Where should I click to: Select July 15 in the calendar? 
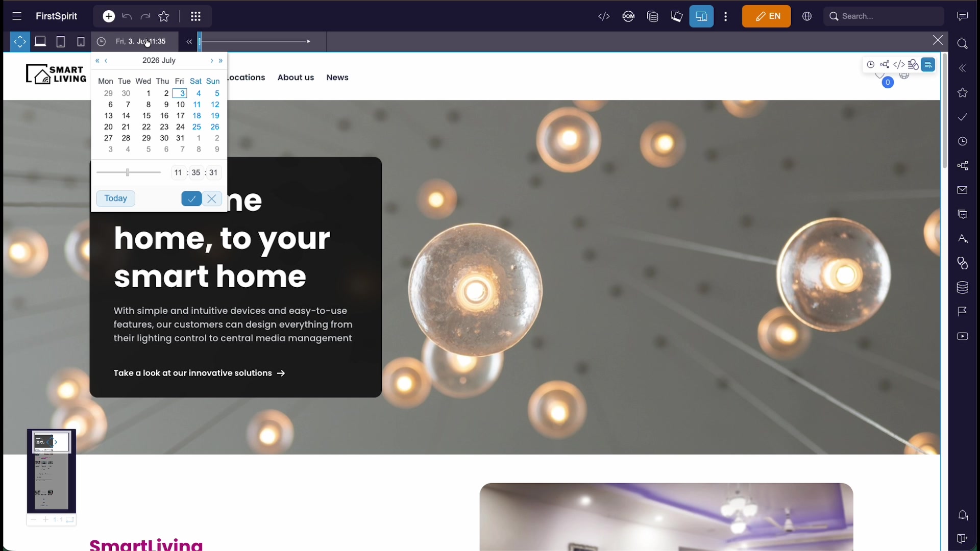pos(146,116)
